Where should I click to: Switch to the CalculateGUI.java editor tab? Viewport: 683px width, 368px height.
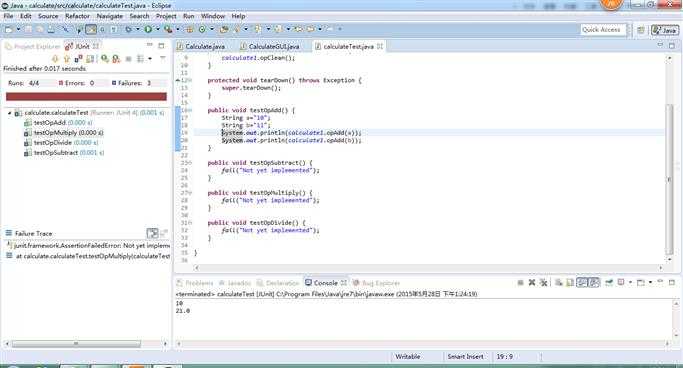pyautogui.click(x=270, y=46)
